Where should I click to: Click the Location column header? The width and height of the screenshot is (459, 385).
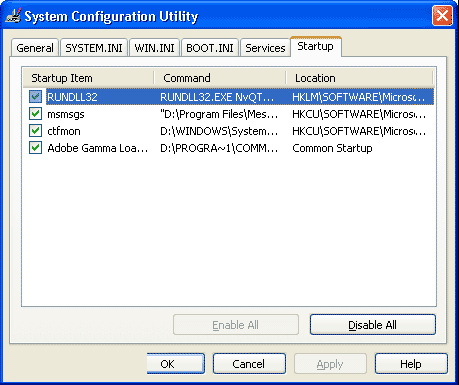click(x=359, y=78)
